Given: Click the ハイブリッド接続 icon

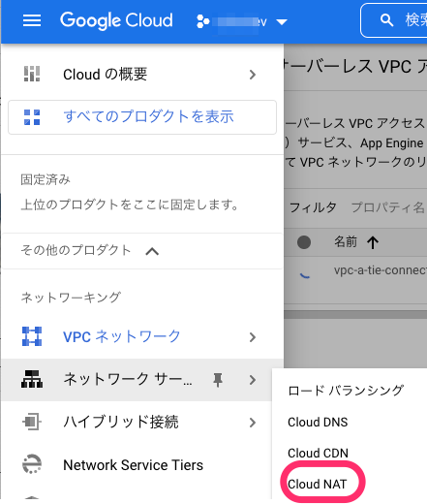Looking at the screenshot, I should tap(32, 422).
